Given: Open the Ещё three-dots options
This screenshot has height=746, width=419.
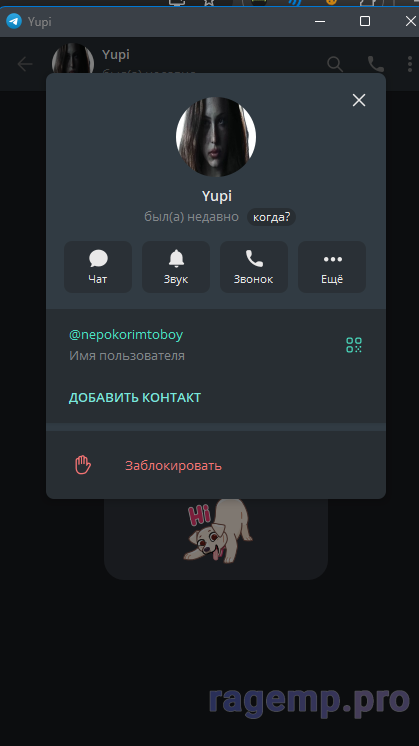Looking at the screenshot, I should pyautogui.click(x=332, y=267).
